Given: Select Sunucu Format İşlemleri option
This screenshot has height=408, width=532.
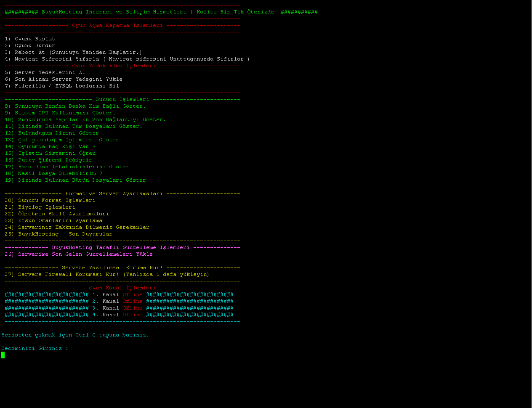Looking at the screenshot, I should coord(50,200).
